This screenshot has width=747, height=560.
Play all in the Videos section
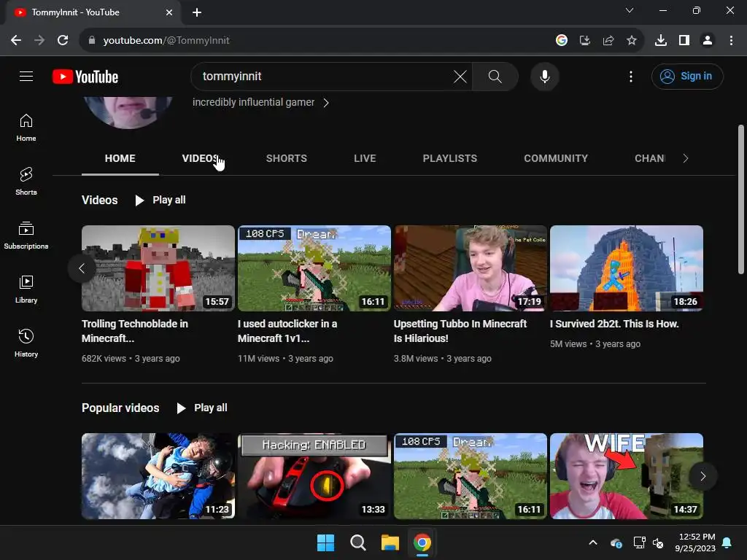160,200
